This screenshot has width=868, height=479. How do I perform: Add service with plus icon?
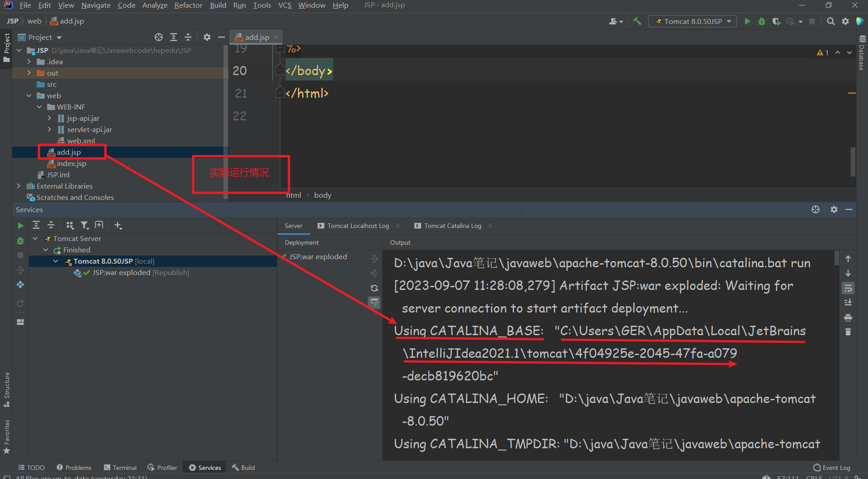pyautogui.click(x=118, y=225)
